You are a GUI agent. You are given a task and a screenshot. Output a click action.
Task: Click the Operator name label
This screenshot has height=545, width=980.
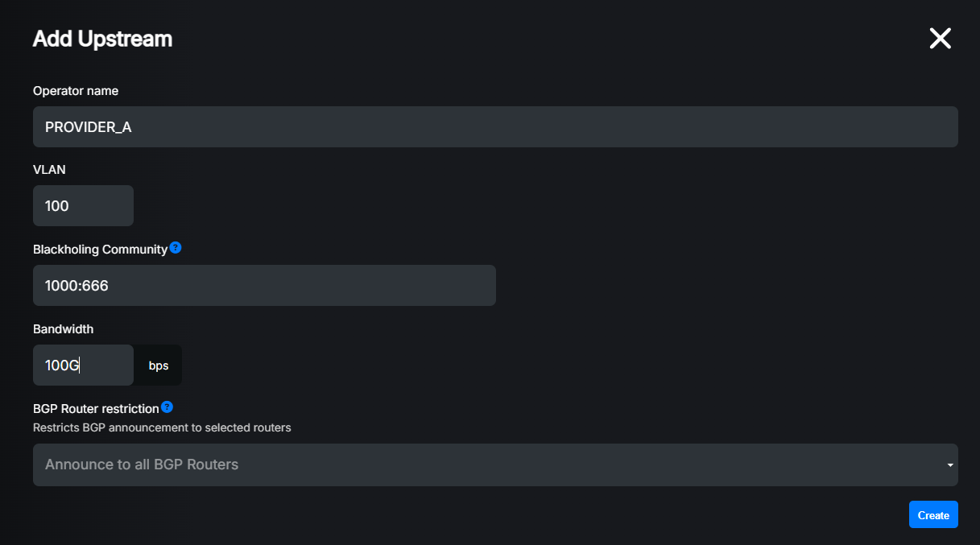[x=76, y=91]
